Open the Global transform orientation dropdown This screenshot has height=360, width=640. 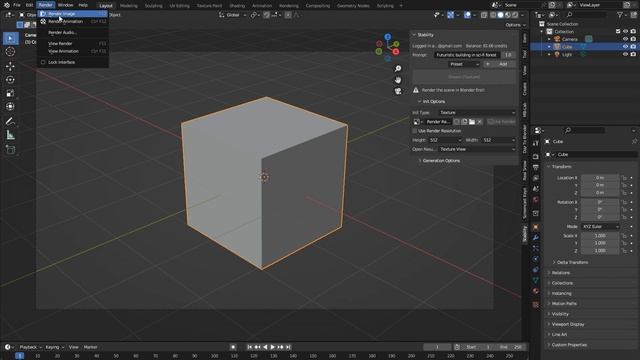pos(233,15)
